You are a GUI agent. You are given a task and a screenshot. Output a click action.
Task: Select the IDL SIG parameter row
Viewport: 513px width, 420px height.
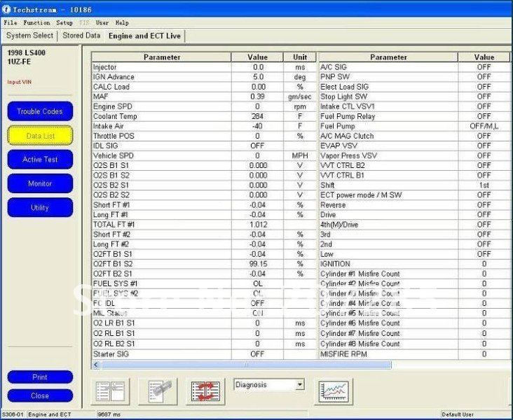204,146
